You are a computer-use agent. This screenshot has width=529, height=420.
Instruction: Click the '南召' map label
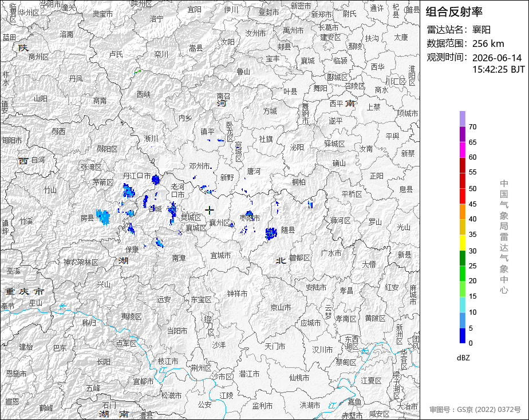(223, 96)
